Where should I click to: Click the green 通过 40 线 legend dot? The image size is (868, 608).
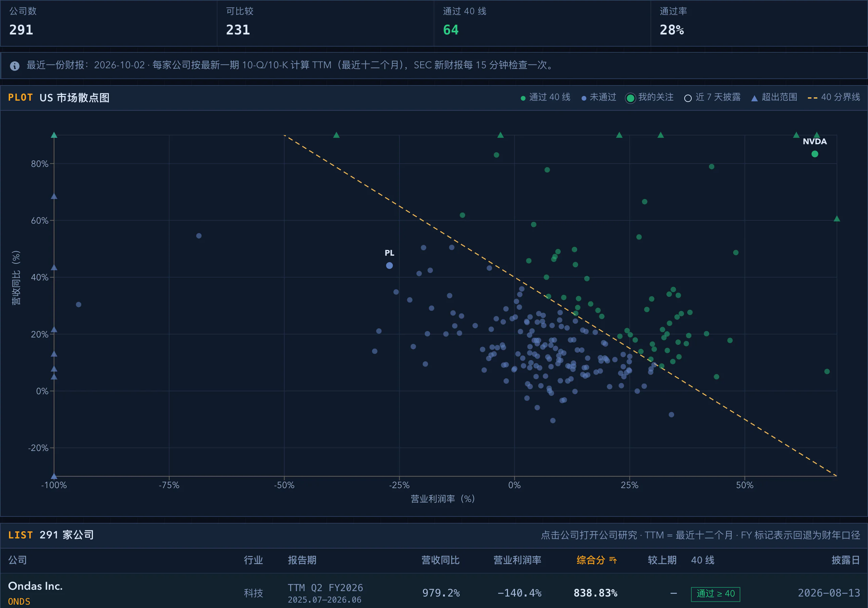click(x=523, y=98)
